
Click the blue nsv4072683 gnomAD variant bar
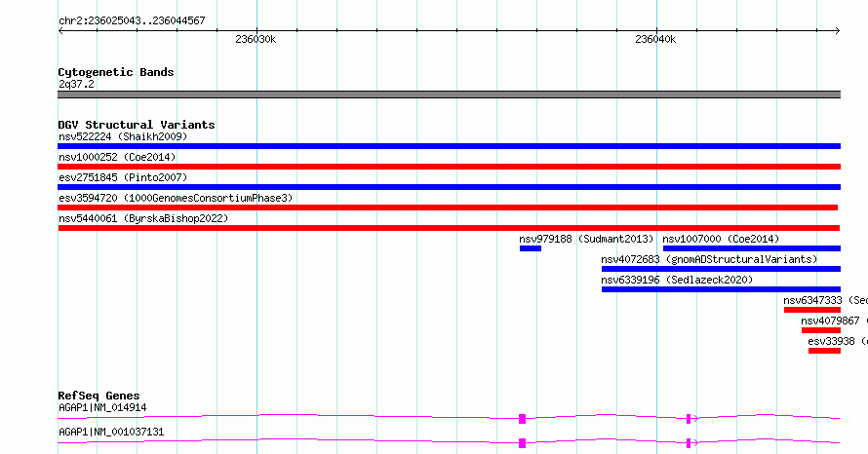coord(722,269)
